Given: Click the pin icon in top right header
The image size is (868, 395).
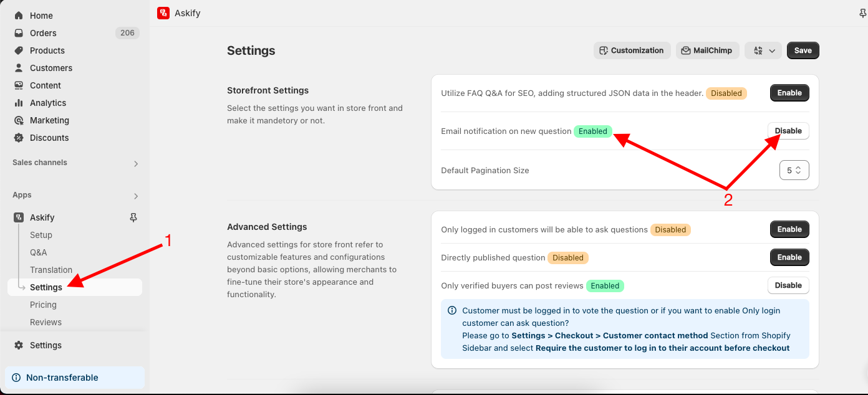Looking at the screenshot, I should coord(862,14).
